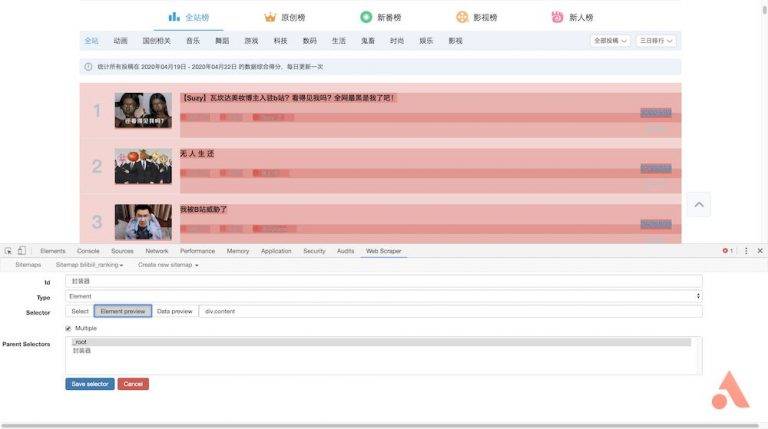Select the 科技 category filter
Image resolution: width=768 pixels, height=429 pixels.
click(280, 41)
